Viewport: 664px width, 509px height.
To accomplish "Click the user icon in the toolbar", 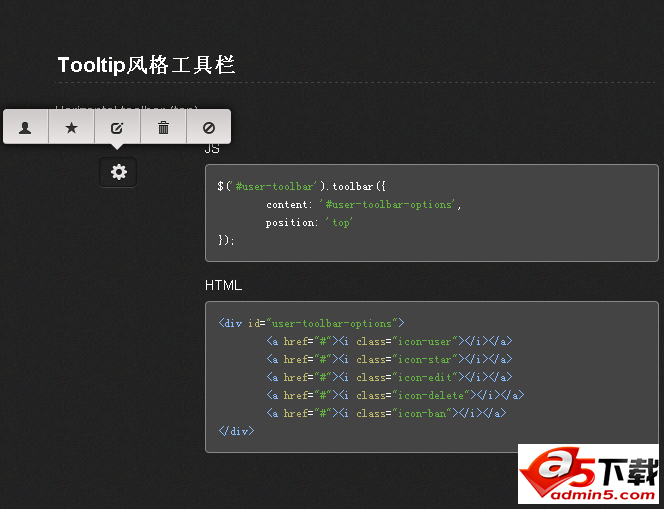I will (x=25, y=127).
